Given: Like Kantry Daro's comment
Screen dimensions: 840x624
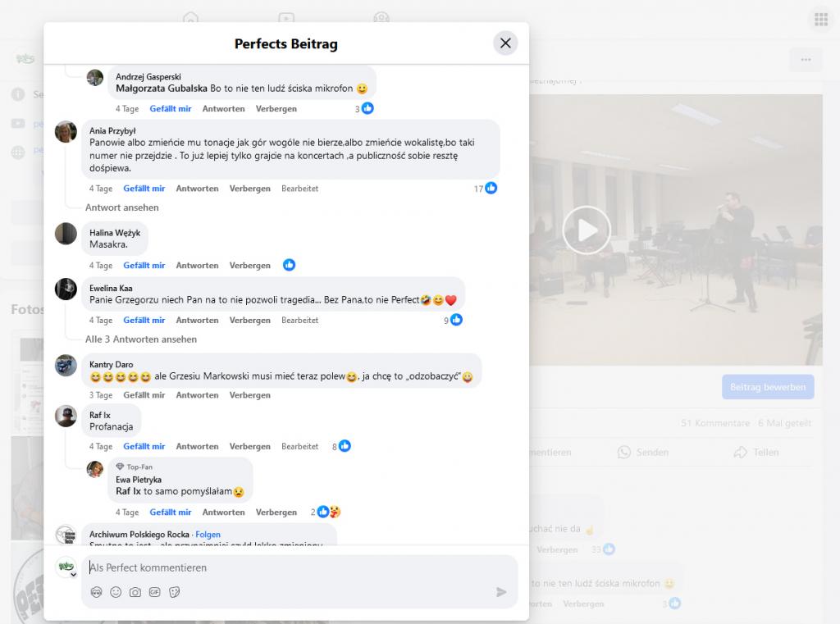Looking at the screenshot, I should pos(144,395).
